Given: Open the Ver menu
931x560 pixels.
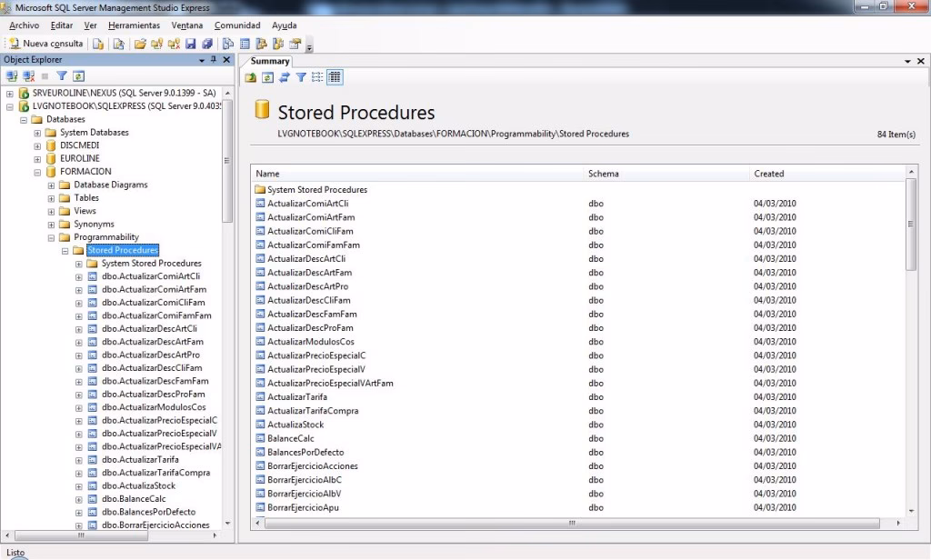Looking at the screenshot, I should 90,25.
